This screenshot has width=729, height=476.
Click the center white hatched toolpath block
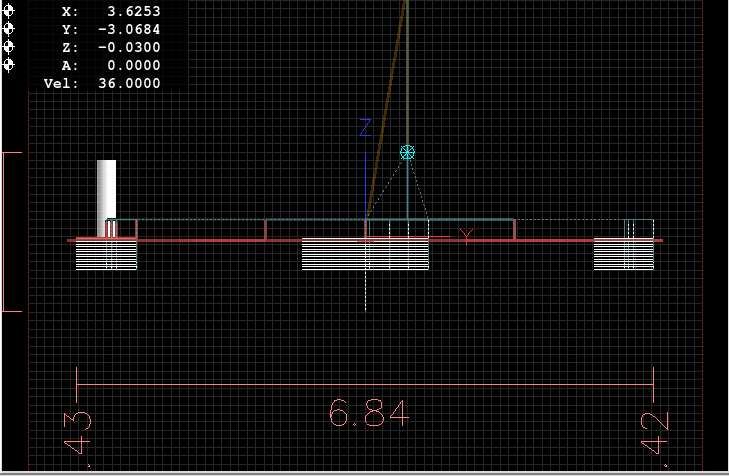pyautogui.click(x=365, y=254)
